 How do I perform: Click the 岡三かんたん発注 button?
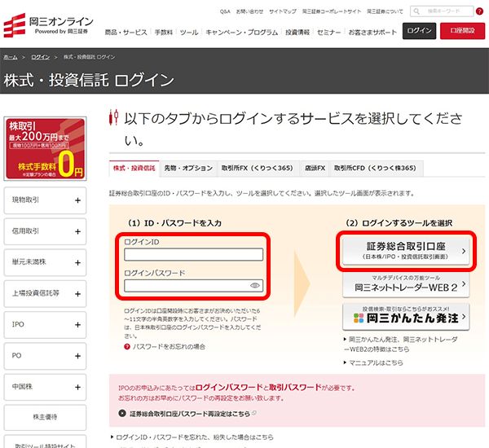click(406, 316)
